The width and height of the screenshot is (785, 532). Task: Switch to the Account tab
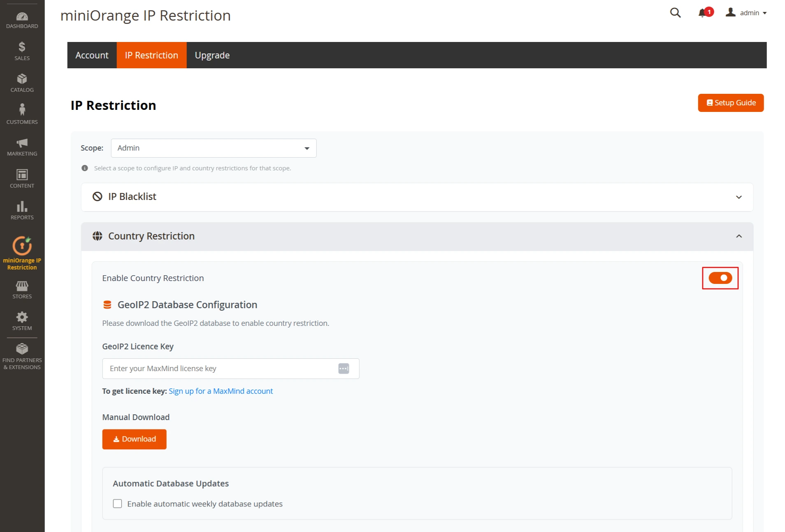click(91, 55)
